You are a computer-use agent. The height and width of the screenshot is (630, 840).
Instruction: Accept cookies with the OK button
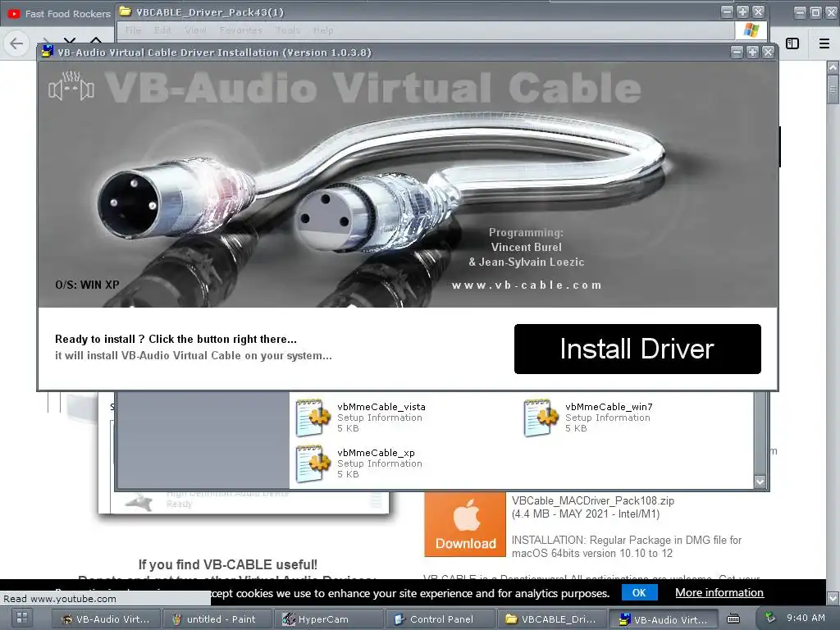click(x=639, y=592)
